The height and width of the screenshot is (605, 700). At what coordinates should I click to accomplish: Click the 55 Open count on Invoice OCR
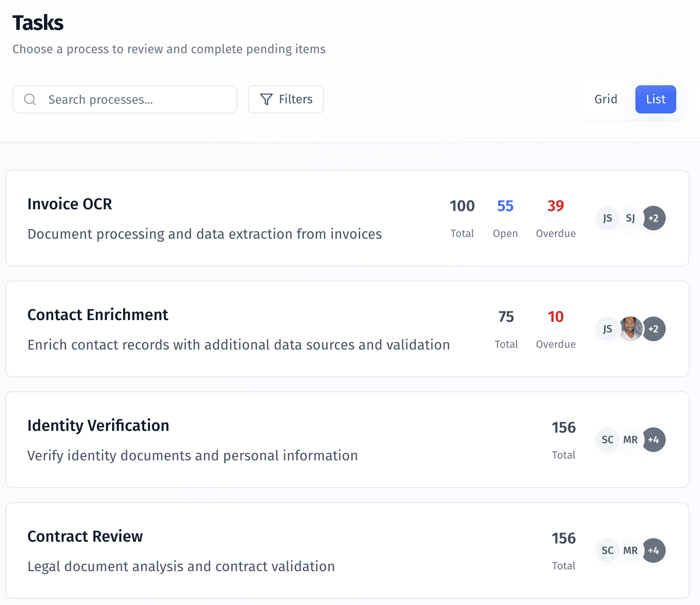(505, 206)
